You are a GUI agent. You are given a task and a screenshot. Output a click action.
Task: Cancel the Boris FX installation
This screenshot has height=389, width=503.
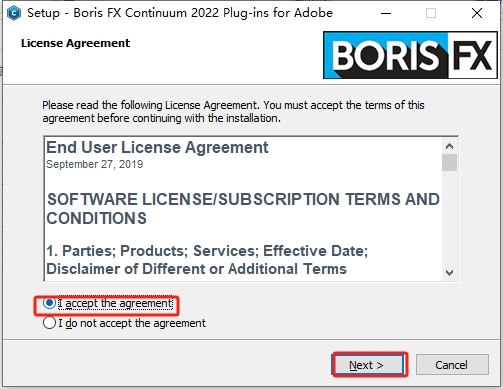(452, 365)
